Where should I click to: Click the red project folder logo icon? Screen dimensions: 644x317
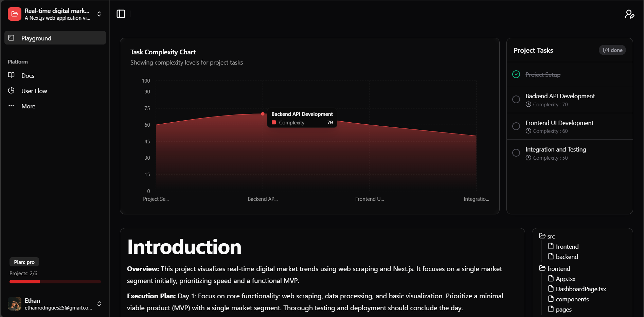click(14, 14)
